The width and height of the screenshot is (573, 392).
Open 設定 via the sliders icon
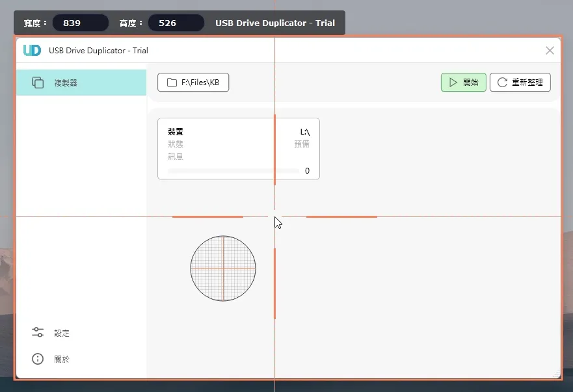(38, 332)
